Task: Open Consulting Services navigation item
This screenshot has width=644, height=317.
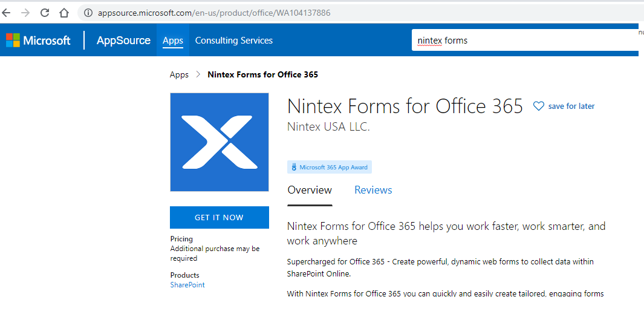Action: [234, 41]
